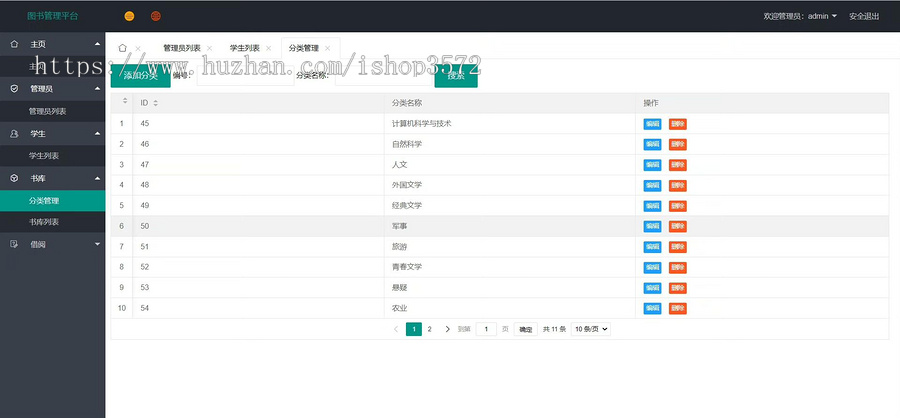Delete the 青春文学 category

tap(677, 268)
